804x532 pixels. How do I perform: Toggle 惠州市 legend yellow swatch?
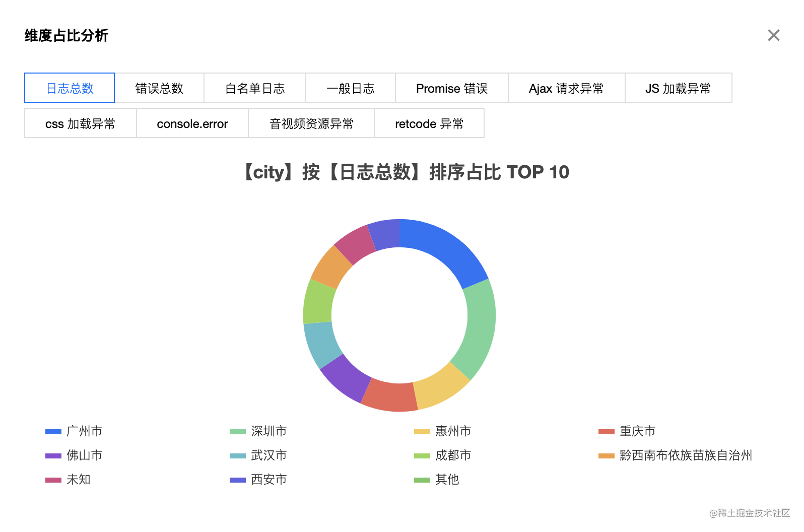coord(422,431)
